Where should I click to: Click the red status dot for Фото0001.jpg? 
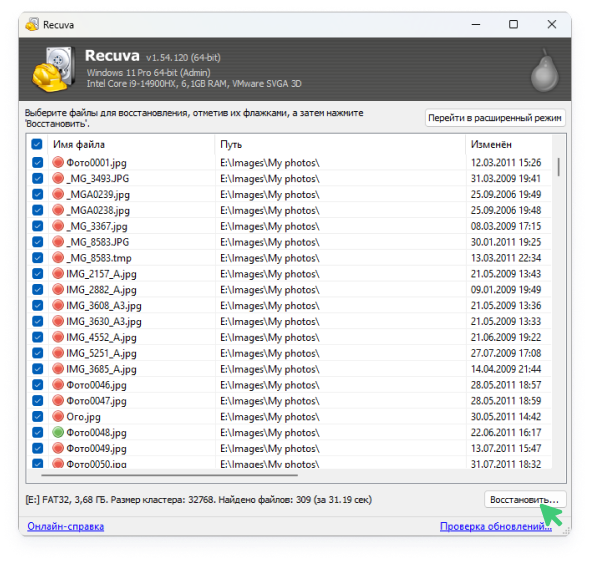coord(58,162)
